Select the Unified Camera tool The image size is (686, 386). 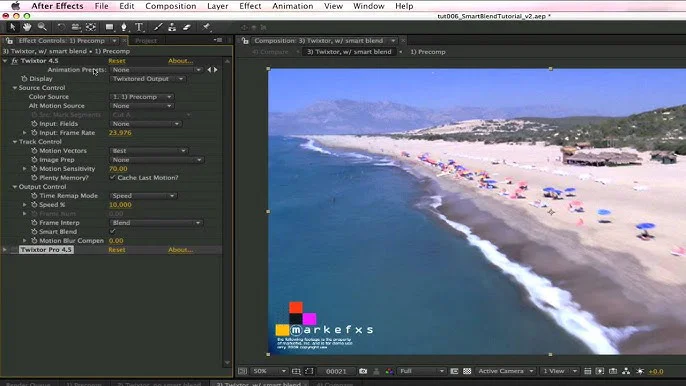76,27
